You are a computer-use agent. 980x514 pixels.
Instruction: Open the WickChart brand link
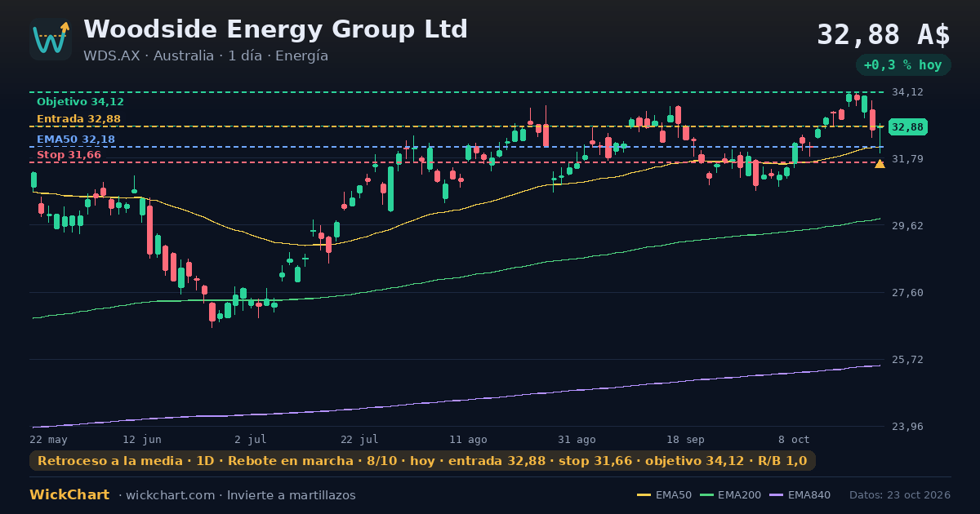[69, 495]
